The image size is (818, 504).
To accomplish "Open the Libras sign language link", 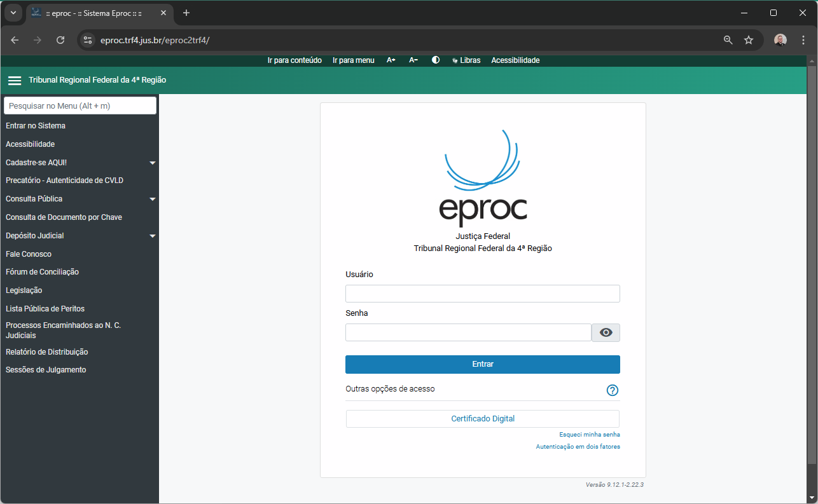I will 466,60.
